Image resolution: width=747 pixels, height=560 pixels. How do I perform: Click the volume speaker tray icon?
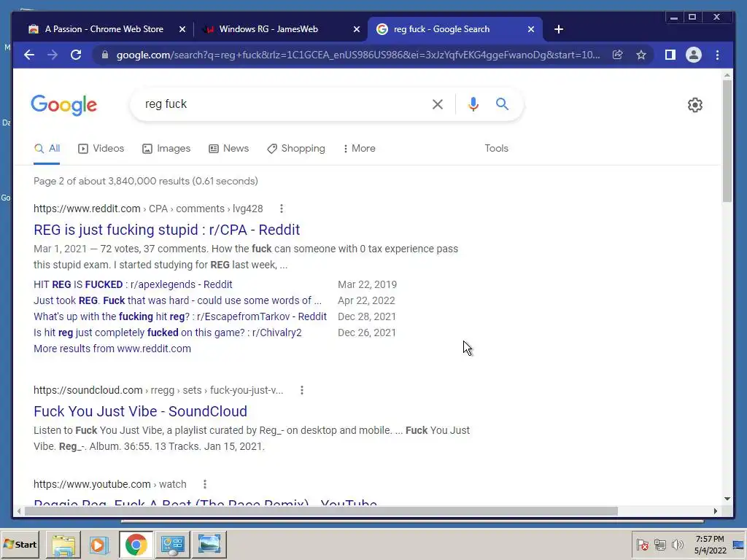(677, 544)
